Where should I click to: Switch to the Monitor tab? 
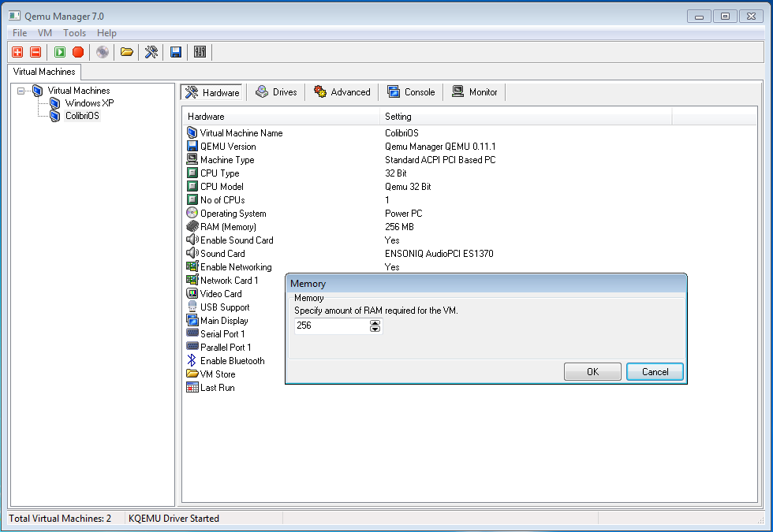475,92
